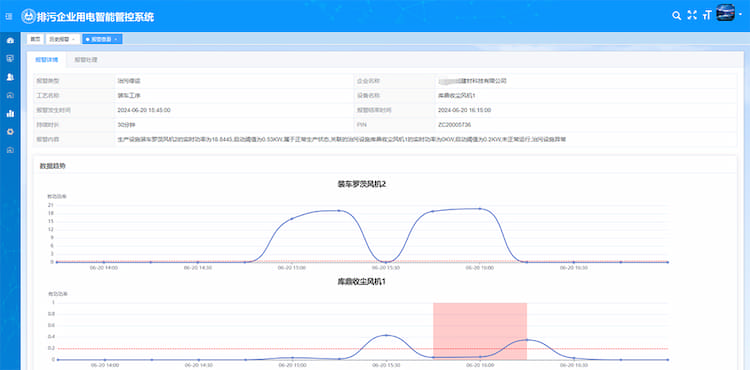Click the 装车罗茨风机2 chart peak data point
The image size is (750, 370).
(480, 208)
